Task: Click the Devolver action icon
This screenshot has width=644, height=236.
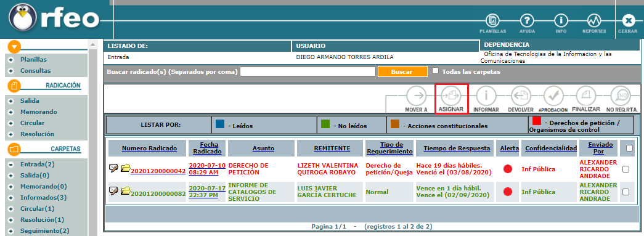Action: [x=521, y=97]
